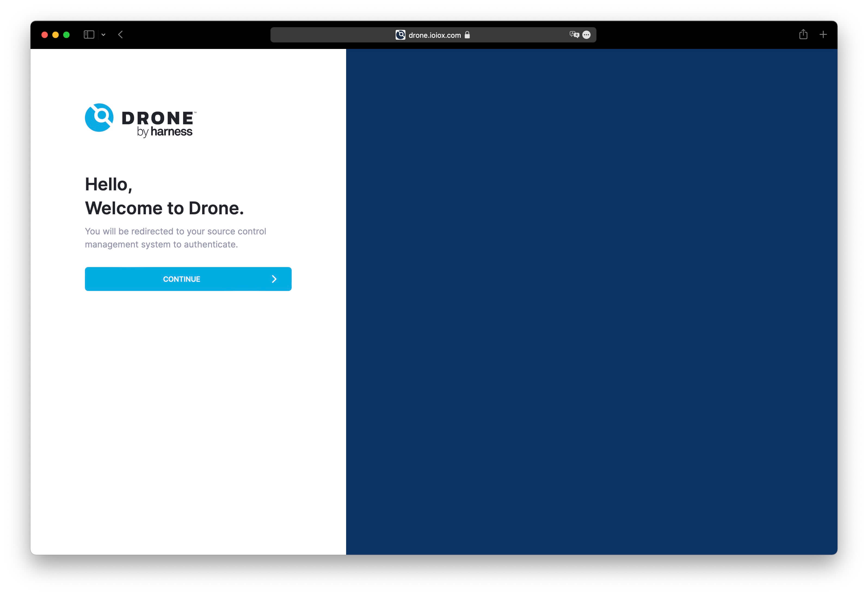Open the page translate icon
This screenshot has height=595, width=868.
point(574,35)
